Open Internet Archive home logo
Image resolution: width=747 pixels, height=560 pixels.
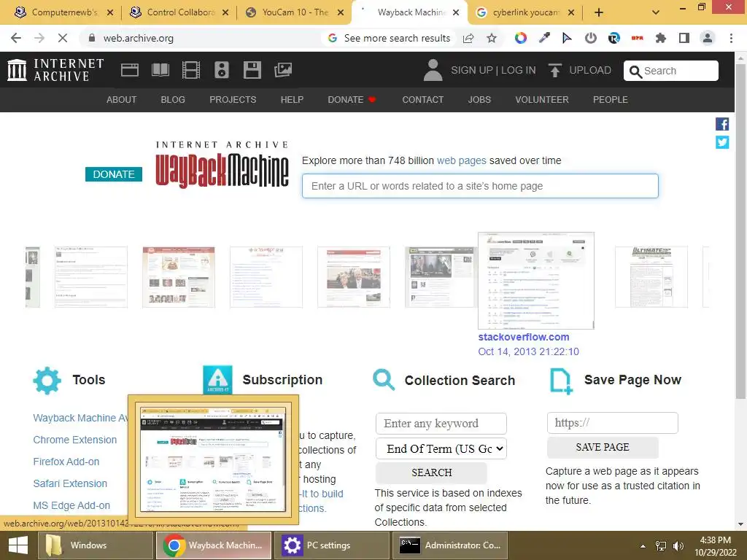click(55, 70)
